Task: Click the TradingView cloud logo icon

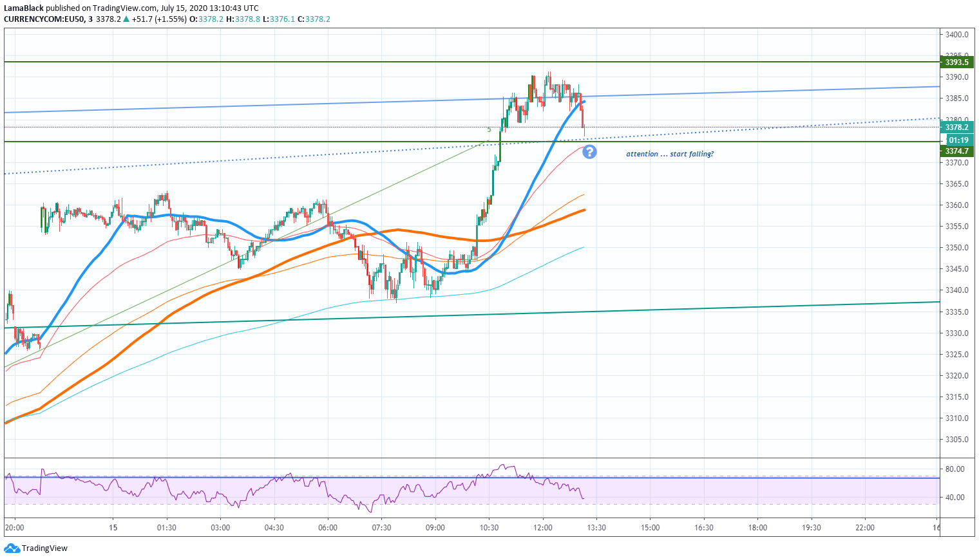Action: pyautogui.click(x=12, y=548)
